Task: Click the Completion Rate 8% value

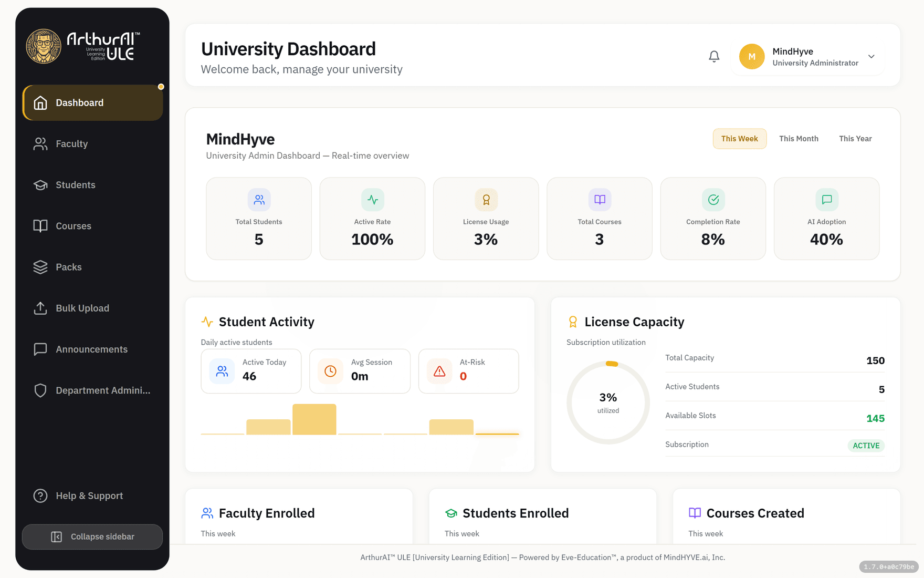Action: tap(713, 240)
